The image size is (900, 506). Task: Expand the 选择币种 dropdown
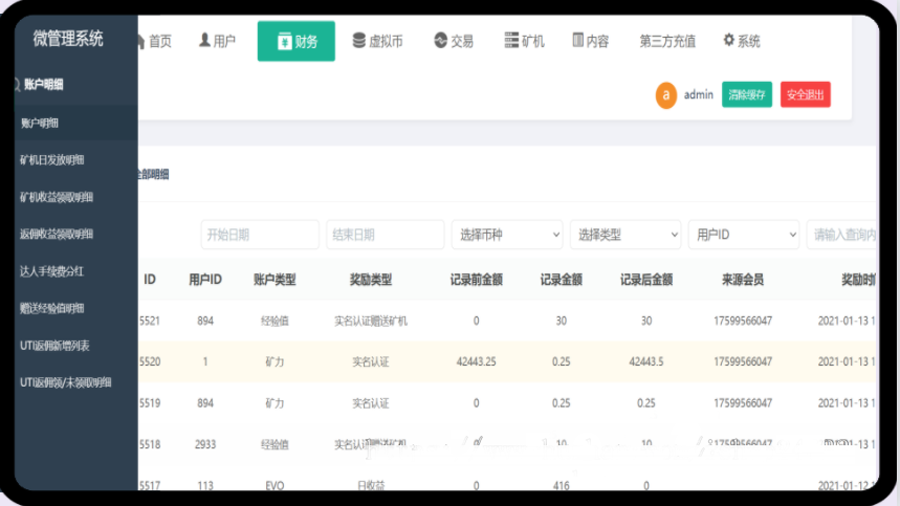(x=507, y=235)
